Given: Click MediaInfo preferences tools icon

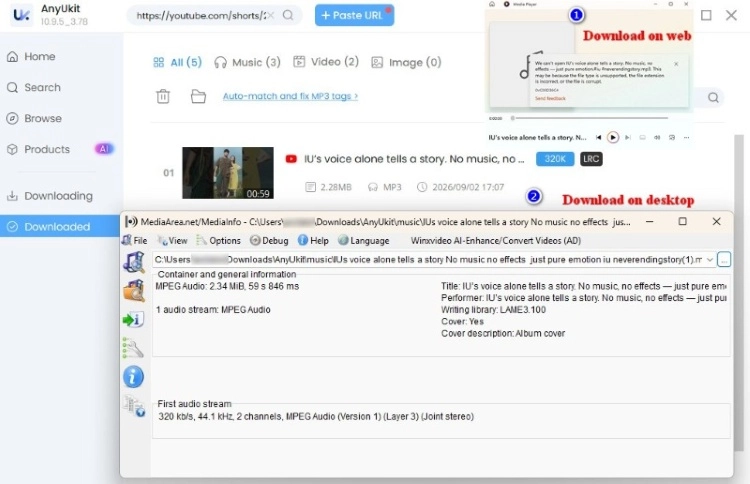Looking at the screenshot, I should coord(133,348).
